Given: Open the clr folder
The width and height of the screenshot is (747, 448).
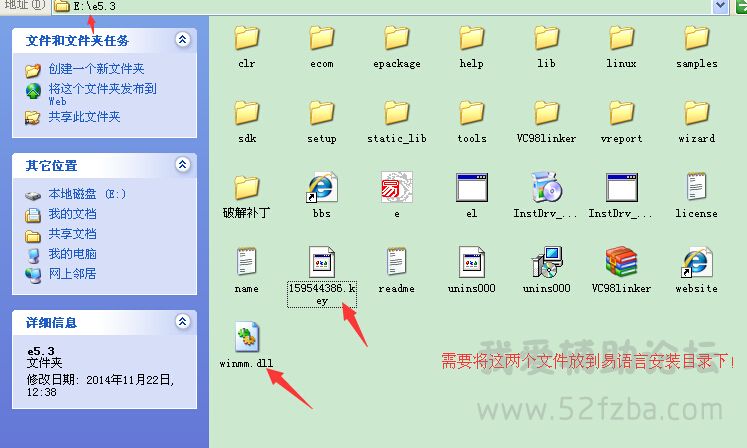Looking at the screenshot, I should point(247,38).
